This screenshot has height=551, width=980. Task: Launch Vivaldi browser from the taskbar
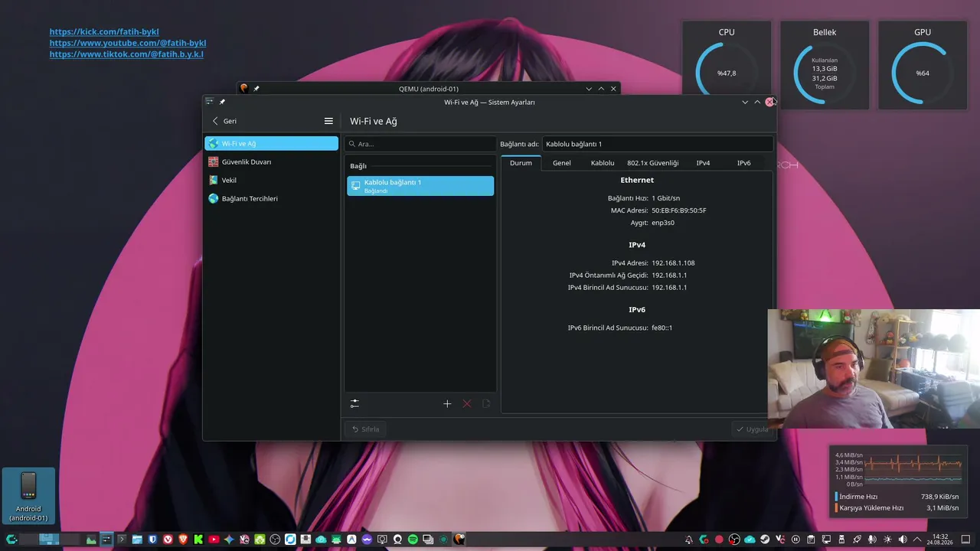(x=168, y=540)
